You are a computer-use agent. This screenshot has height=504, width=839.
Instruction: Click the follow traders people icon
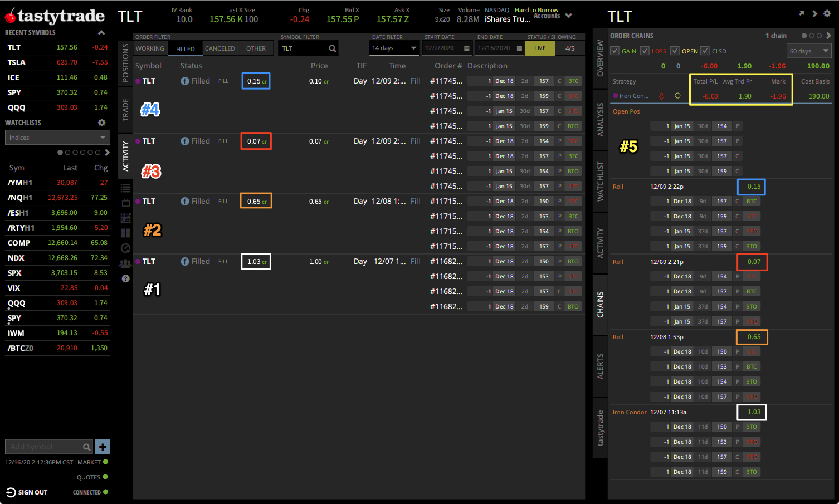click(125, 262)
